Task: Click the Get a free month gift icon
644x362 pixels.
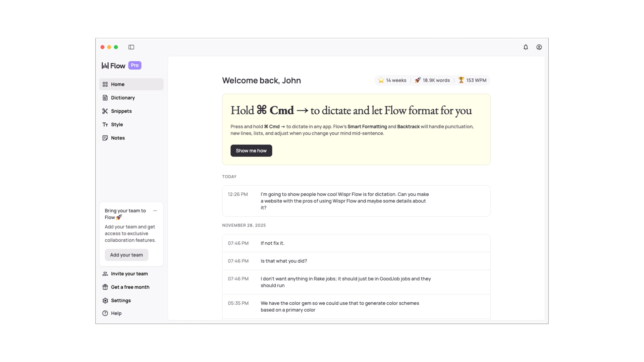Action: coord(105,287)
